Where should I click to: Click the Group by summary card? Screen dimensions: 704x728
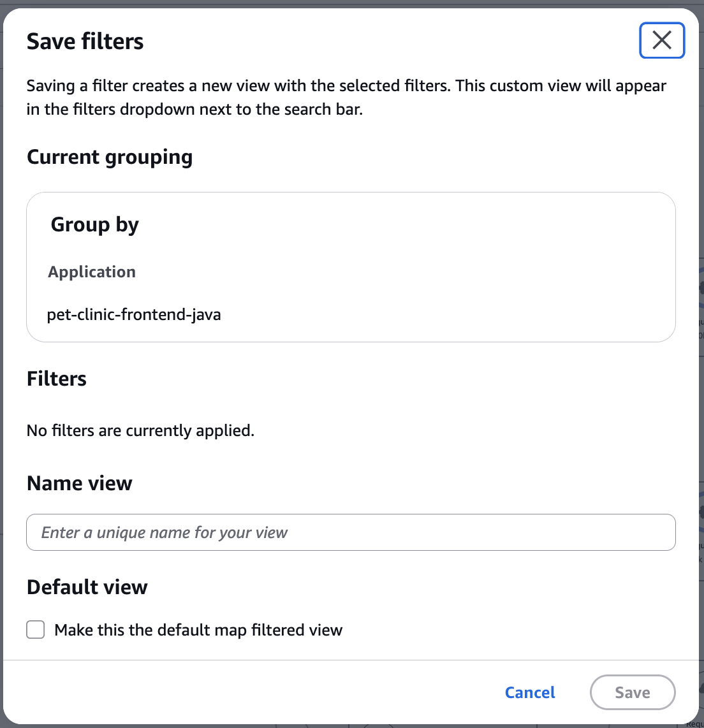[350, 266]
